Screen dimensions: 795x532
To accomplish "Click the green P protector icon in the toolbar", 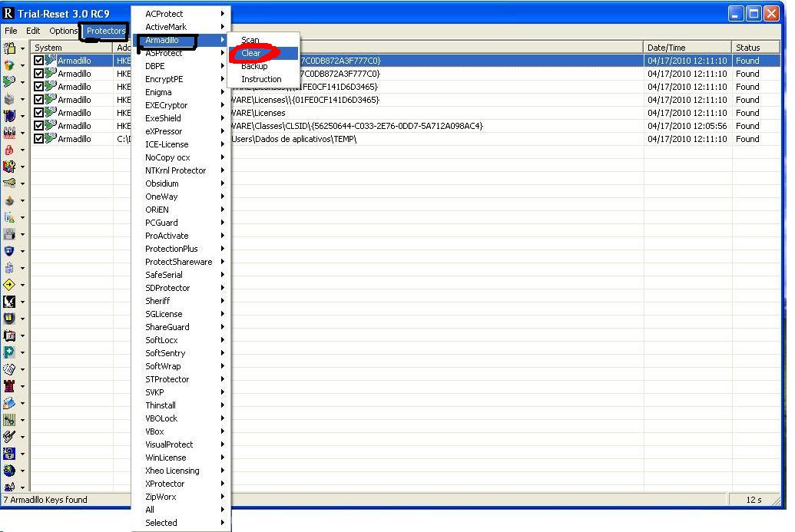I will tap(8, 352).
